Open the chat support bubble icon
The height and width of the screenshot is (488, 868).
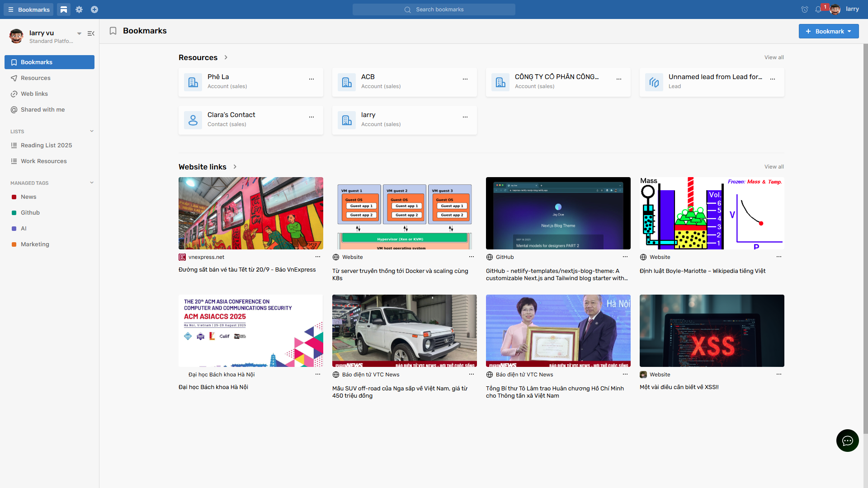click(847, 441)
